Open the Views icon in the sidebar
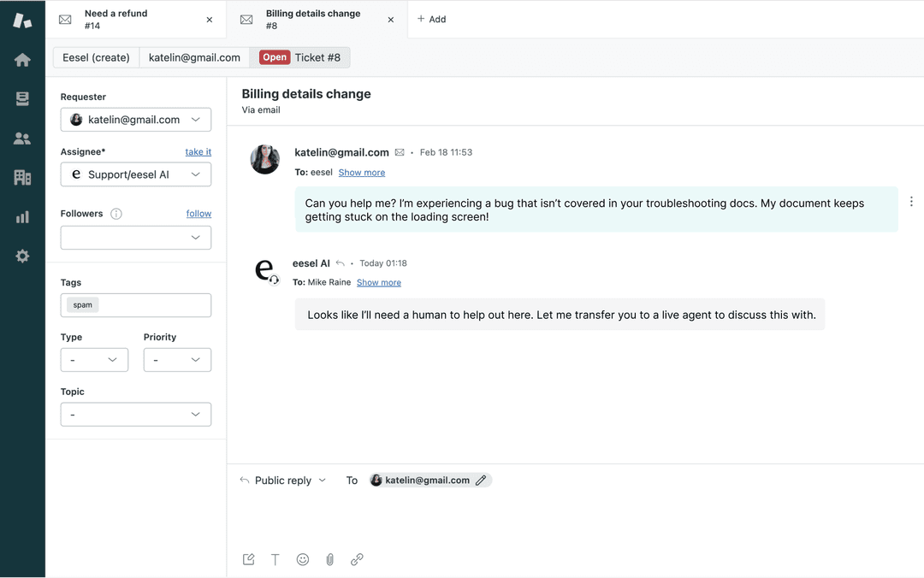 click(x=22, y=98)
